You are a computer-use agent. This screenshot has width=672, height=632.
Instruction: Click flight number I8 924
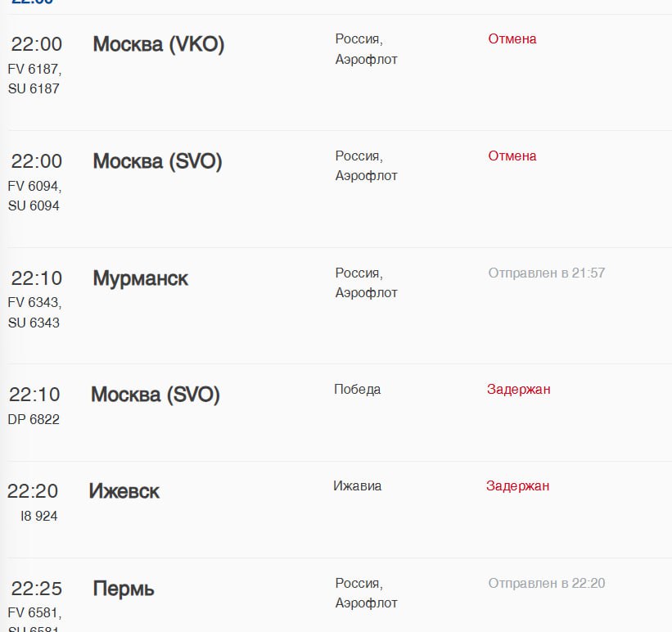39,516
